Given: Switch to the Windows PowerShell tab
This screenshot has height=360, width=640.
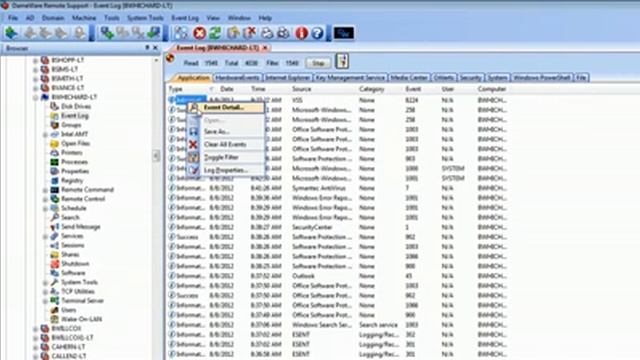Looking at the screenshot, I should [x=542, y=78].
